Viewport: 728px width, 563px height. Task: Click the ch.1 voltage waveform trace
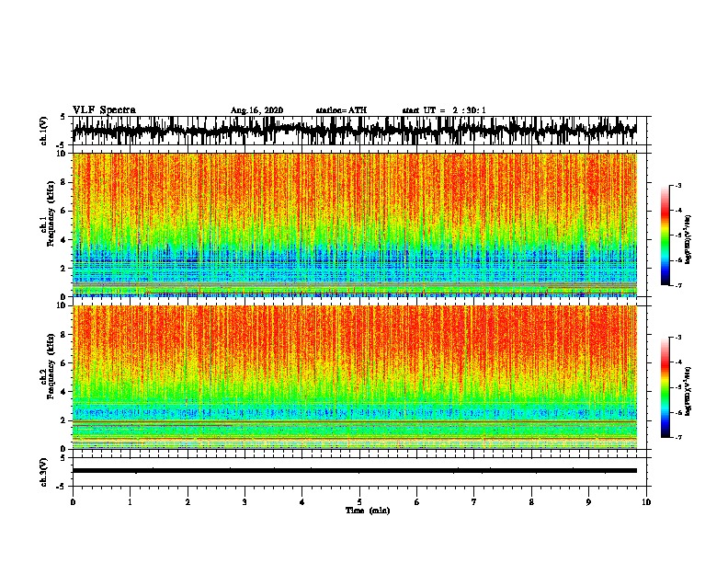click(x=354, y=131)
